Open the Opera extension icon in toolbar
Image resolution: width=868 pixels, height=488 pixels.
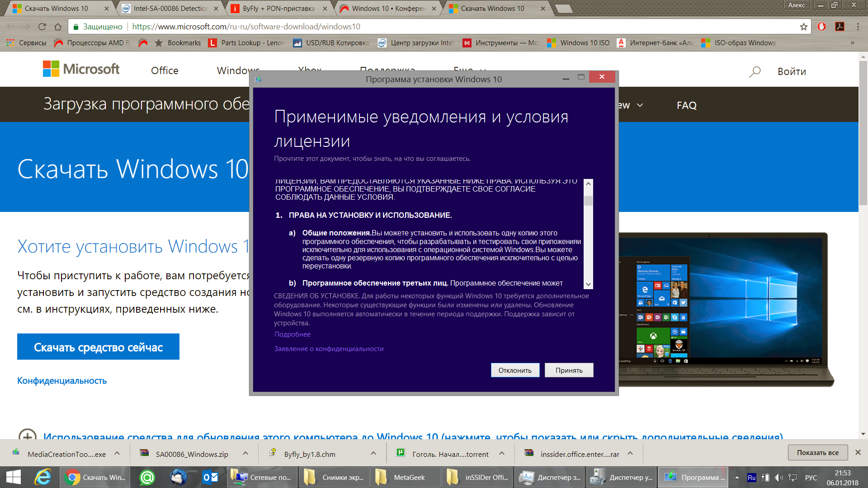821,27
